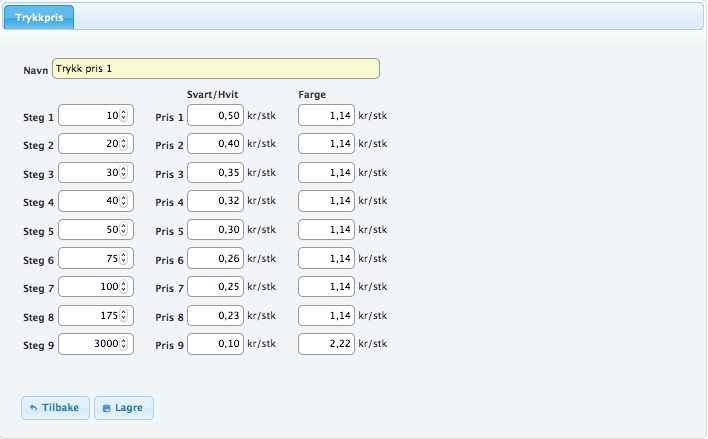
Task: Focus the Pris 9 Svart/Hvit price field
Action: pos(215,345)
